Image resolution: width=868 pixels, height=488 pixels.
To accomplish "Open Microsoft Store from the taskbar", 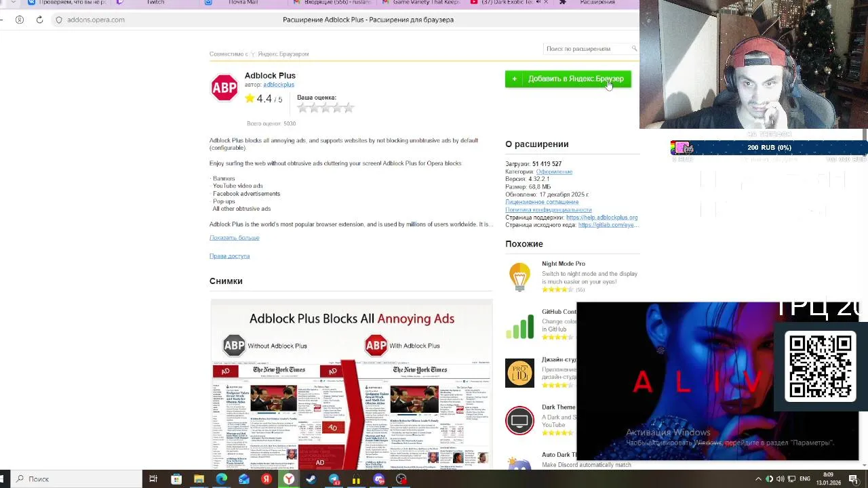I will pos(176,479).
